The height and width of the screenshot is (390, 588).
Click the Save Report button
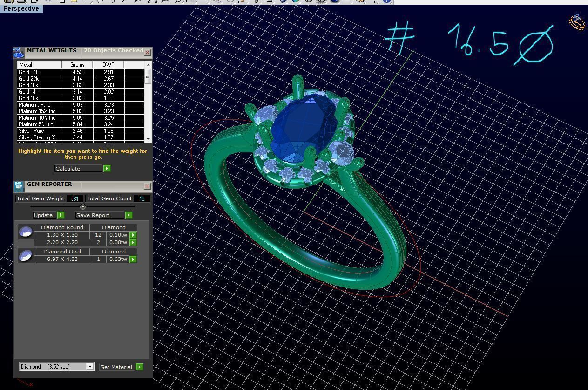[100, 215]
